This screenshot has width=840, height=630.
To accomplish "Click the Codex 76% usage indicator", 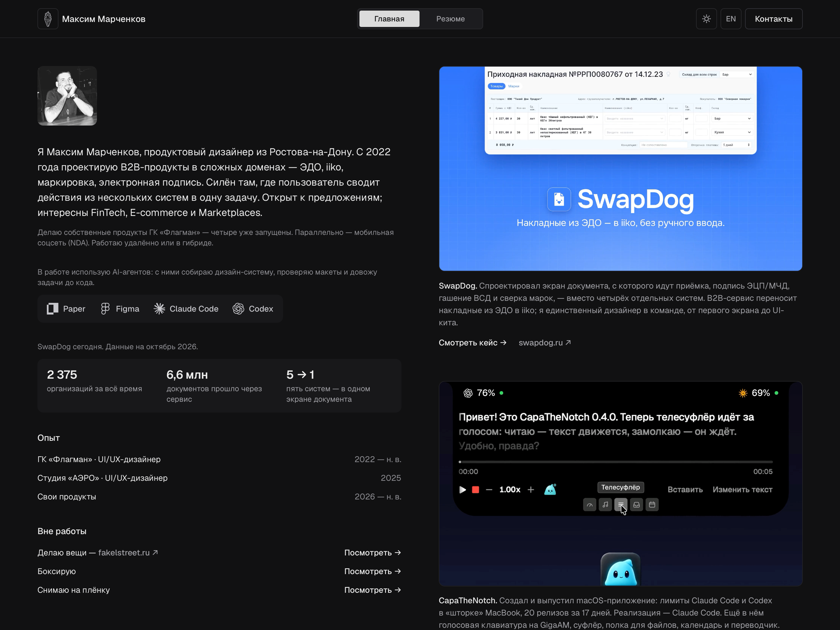I will click(x=483, y=393).
